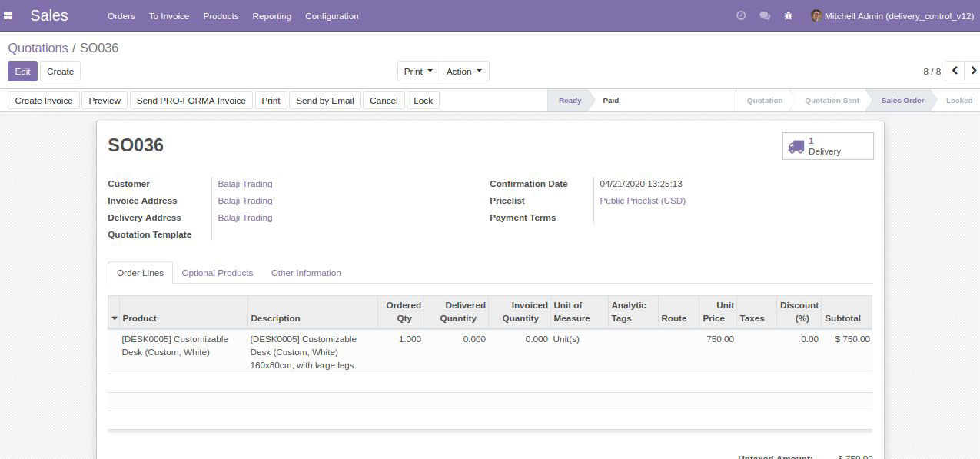Click subtotal value $ 750.00

[852, 339]
